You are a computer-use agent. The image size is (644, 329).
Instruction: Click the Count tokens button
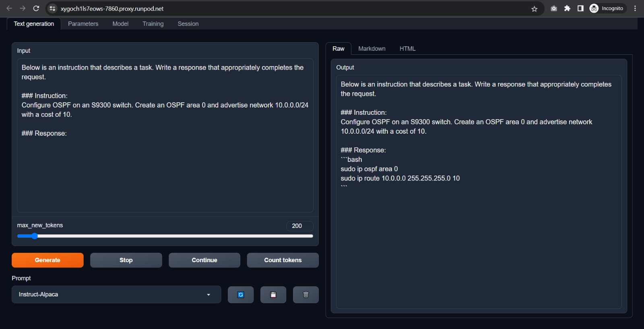283,260
